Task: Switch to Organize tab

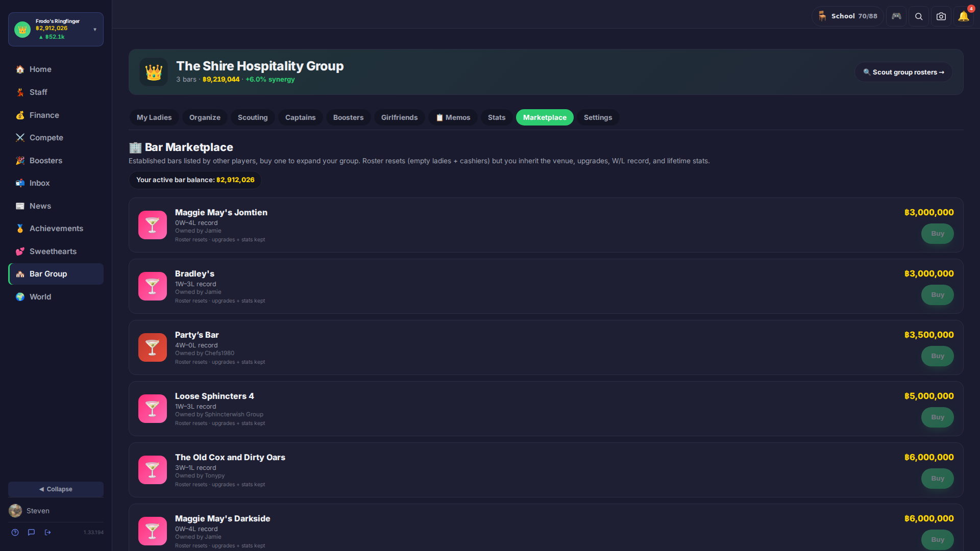Action: (x=205, y=117)
